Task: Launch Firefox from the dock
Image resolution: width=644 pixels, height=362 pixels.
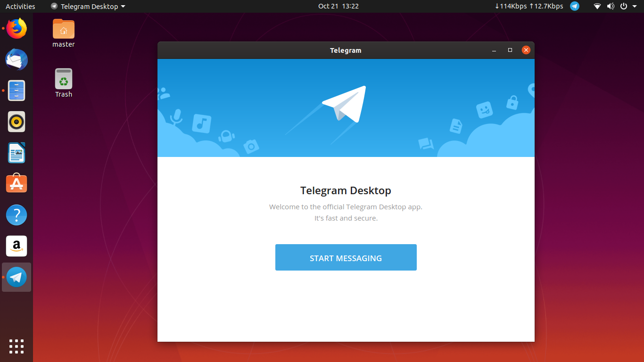Action: tap(16, 28)
